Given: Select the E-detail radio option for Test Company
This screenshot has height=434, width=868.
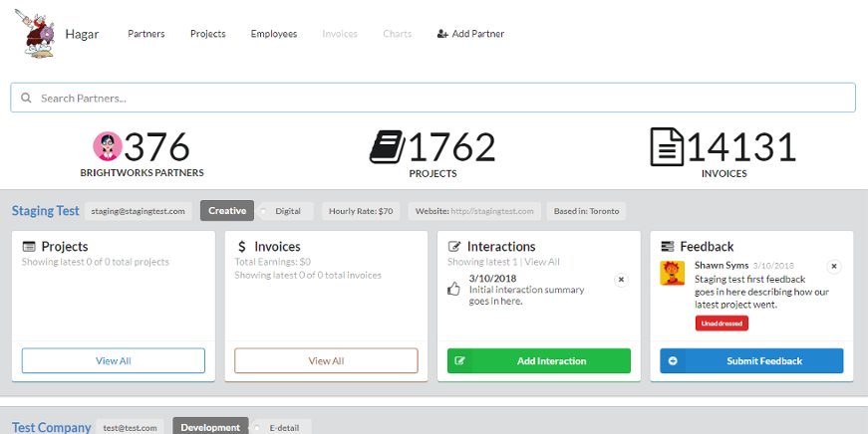Looking at the screenshot, I should click(257, 427).
